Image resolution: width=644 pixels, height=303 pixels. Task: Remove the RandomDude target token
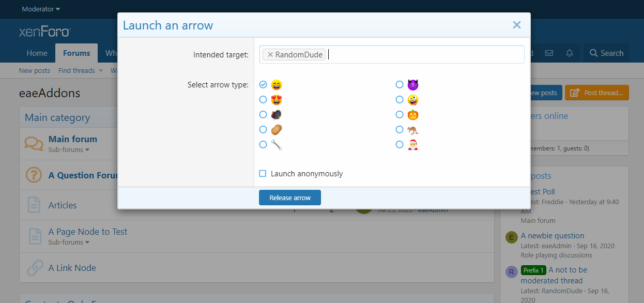point(270,55)
